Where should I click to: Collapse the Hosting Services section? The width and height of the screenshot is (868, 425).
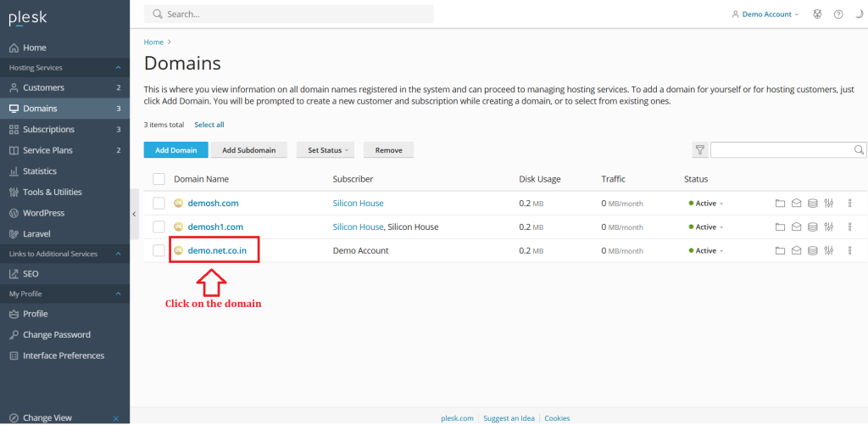(x=118, y=68)
